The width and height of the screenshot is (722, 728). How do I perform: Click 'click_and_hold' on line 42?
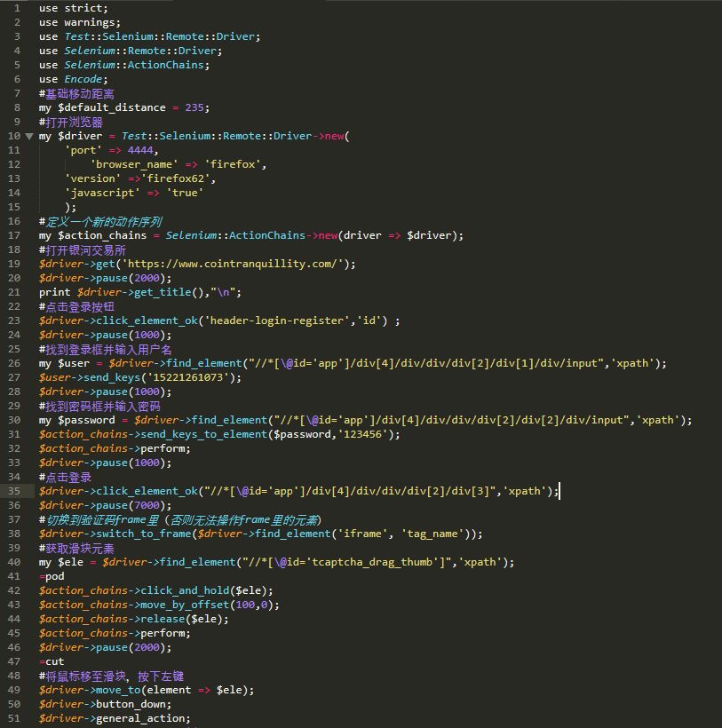pyautogui.click(x=185, y=590)
